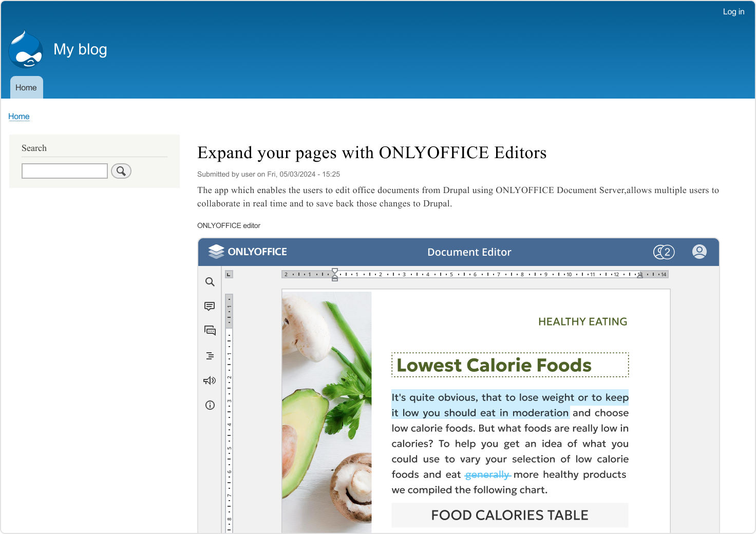The image size is (756, 534).
Task: Click the Lowest Calorie Foods heading
Action: 494,365
